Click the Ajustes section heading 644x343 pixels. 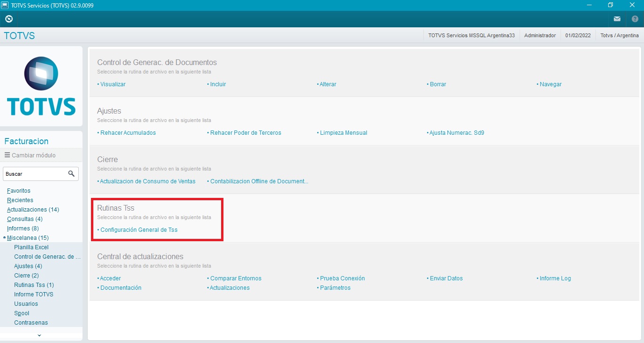click(109, 111)
